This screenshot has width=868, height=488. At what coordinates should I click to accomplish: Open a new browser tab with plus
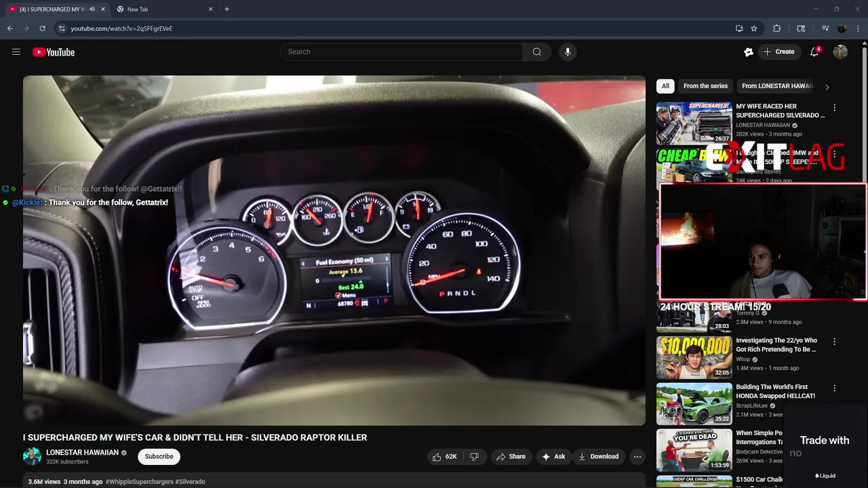[x=226, y=9]
